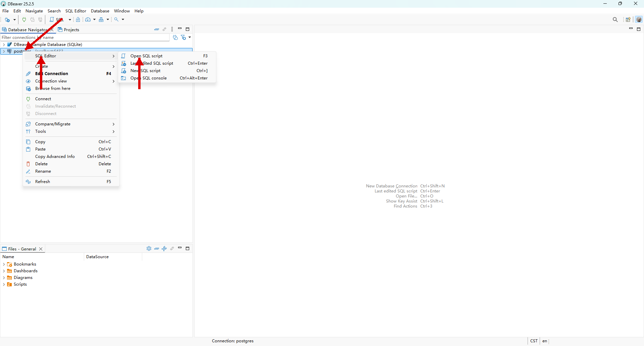Open the Window menu
Screen dimensions: 644x346
tap(122, 11)
